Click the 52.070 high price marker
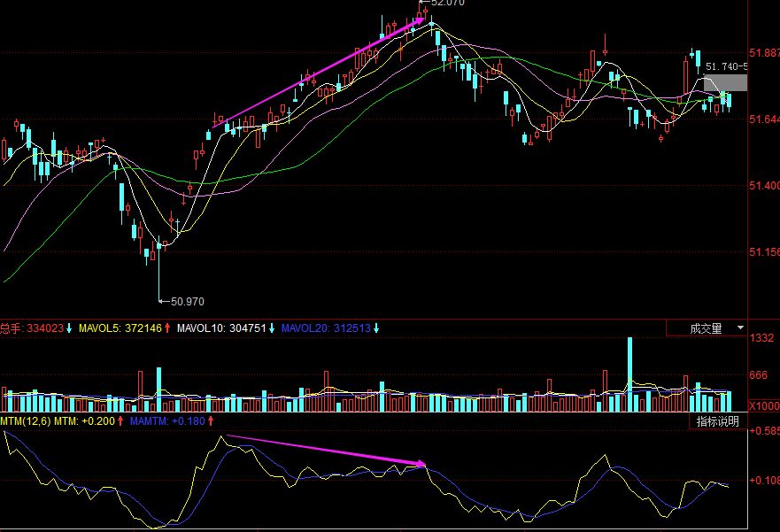Screen dimensions: 780x532 click(x=446, y=4)
